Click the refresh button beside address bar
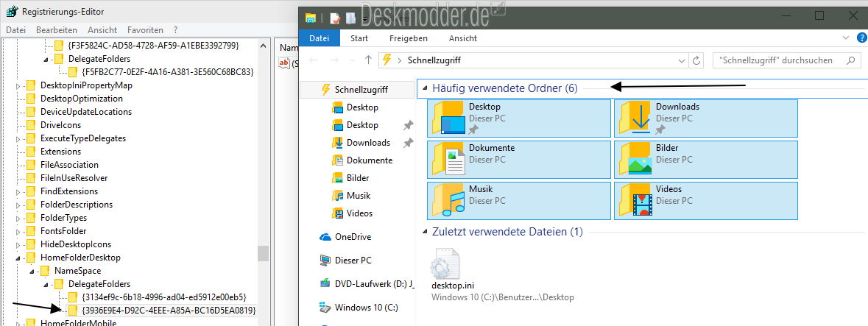This screenshot has height=326, width=868. (x=697, y=60)
